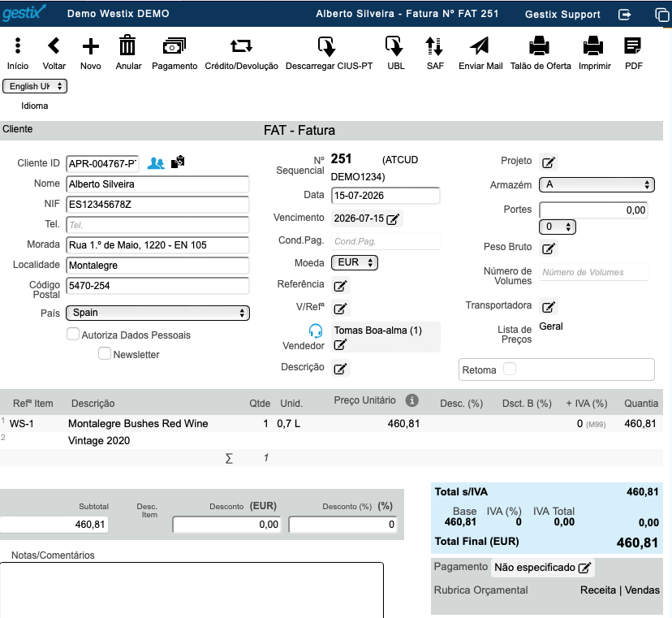
Task: Open the País Spain dropdown
Action: [157, 313]
